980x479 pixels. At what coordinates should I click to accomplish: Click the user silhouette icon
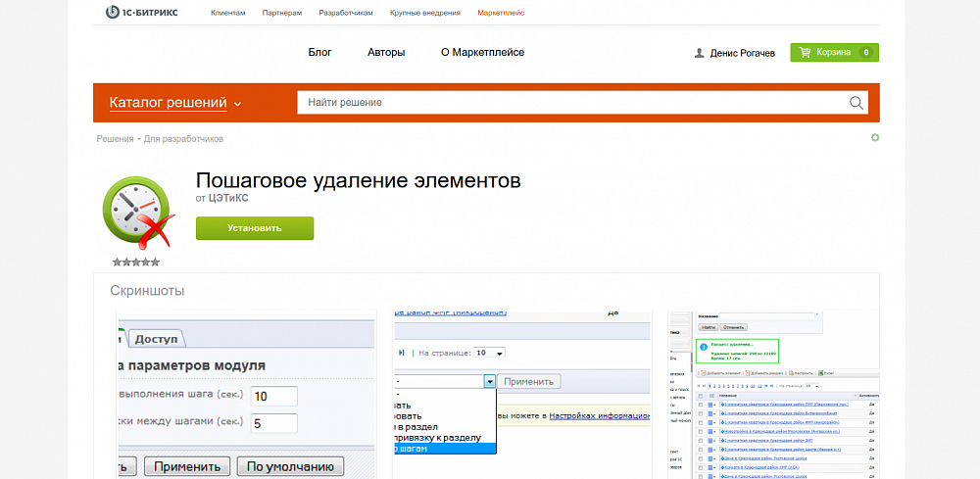click(x=700, y=54)
